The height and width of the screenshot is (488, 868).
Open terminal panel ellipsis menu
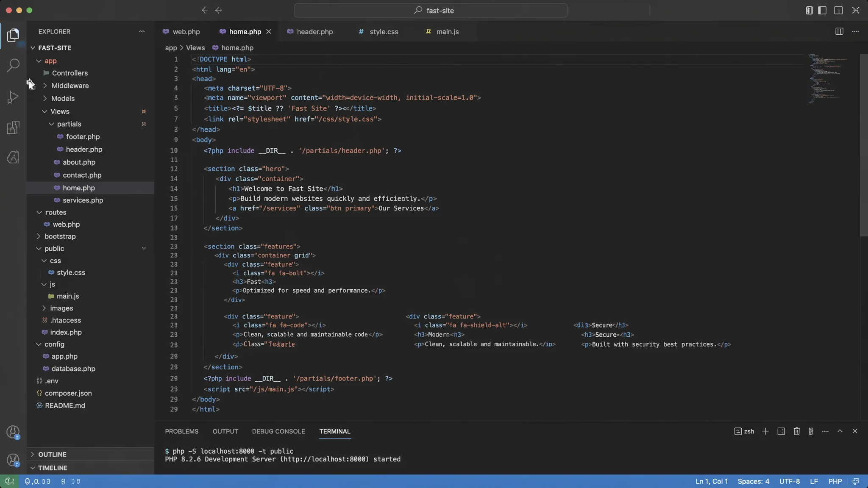[x=825, y=431]
